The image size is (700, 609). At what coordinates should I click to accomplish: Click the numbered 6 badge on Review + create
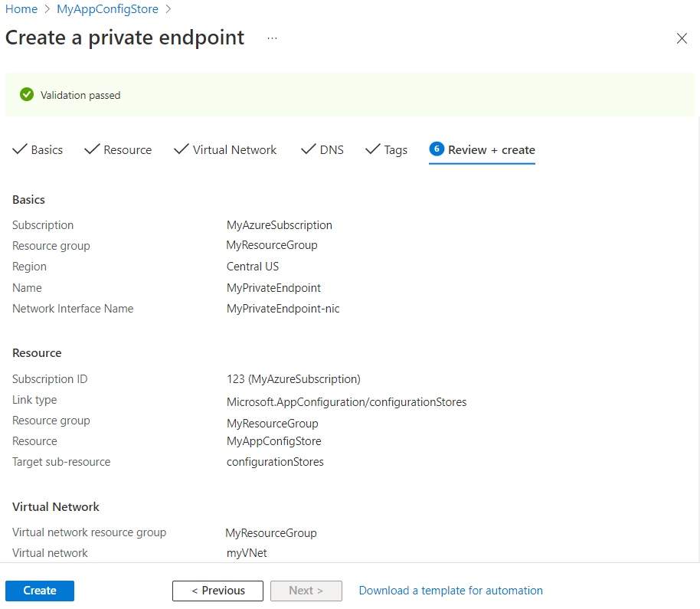[437, 149]
